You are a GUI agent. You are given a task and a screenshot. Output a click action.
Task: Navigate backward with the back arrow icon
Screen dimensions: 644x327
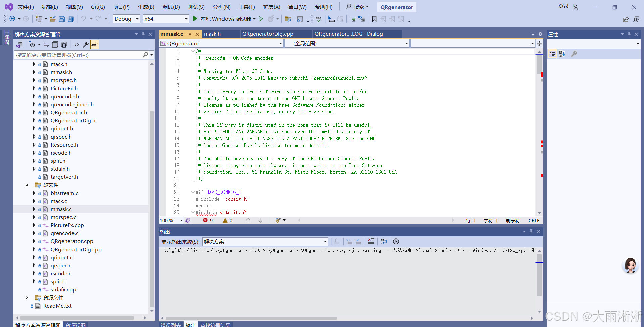tap(12, 19)
